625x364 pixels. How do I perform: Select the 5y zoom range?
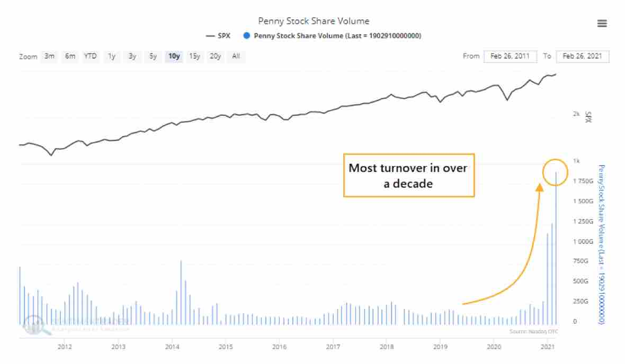[153, 56]
